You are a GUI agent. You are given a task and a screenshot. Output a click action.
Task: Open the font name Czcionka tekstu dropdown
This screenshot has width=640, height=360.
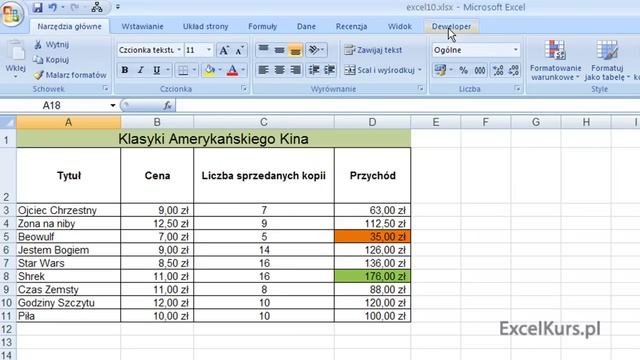tap(179, 50)
